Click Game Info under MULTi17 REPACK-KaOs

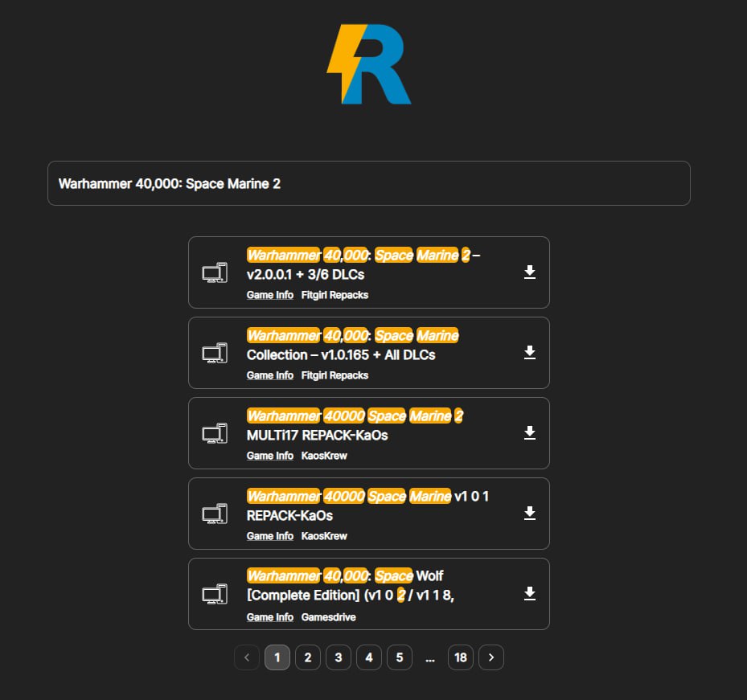[x=269, y=456]
